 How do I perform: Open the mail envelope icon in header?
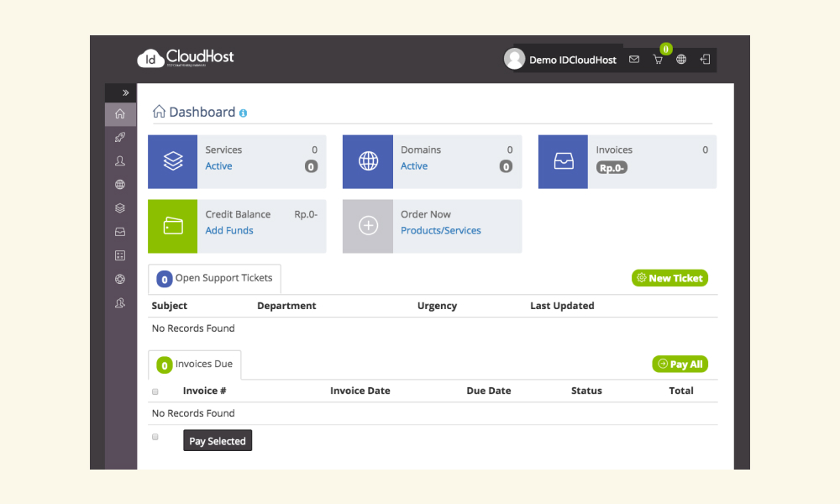point(634,60)
